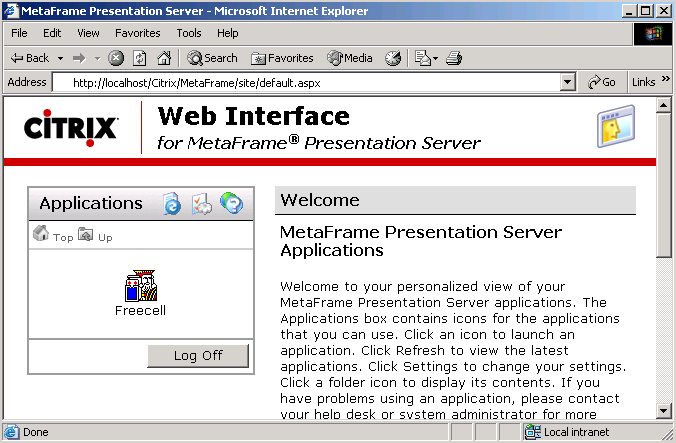Open the Favorites menu
This screenshot has width=676, height=443.
pyautogui.click(x=138, y=33)
